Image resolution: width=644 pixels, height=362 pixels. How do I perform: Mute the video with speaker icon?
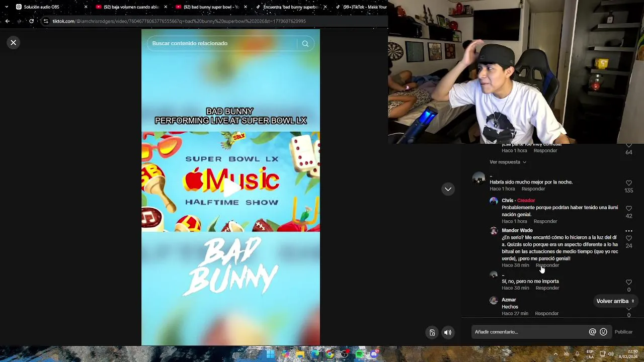(448, 332)
